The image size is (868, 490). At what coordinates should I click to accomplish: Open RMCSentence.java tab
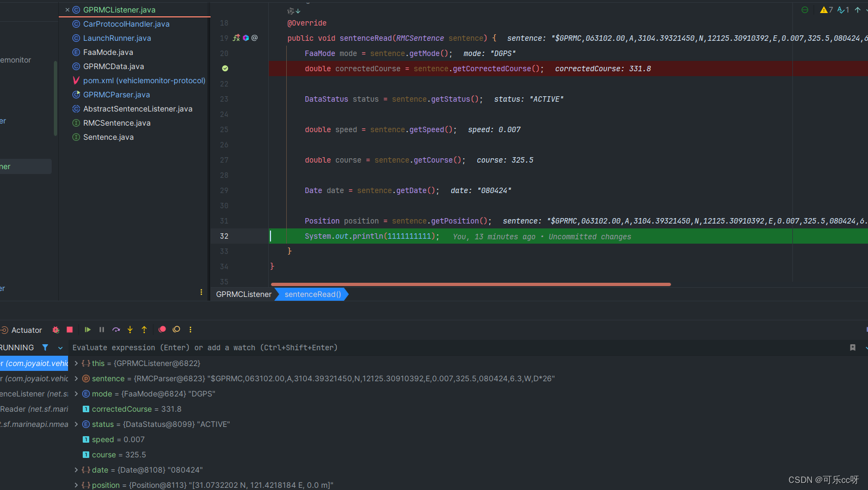116,123
